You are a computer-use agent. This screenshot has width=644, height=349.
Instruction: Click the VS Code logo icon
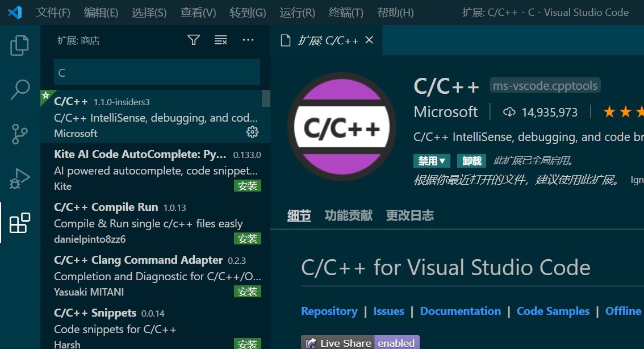pyautogui.click(x=15, y=13)
